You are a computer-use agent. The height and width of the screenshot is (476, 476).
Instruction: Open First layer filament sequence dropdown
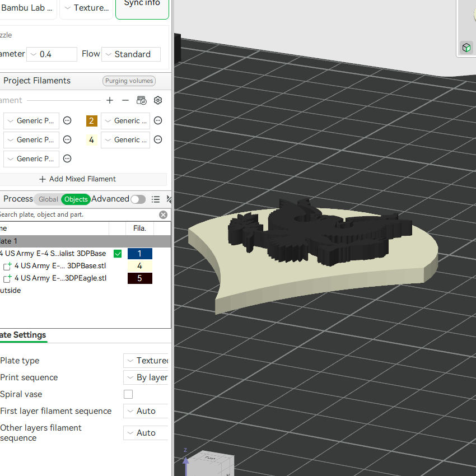(146, 411)
